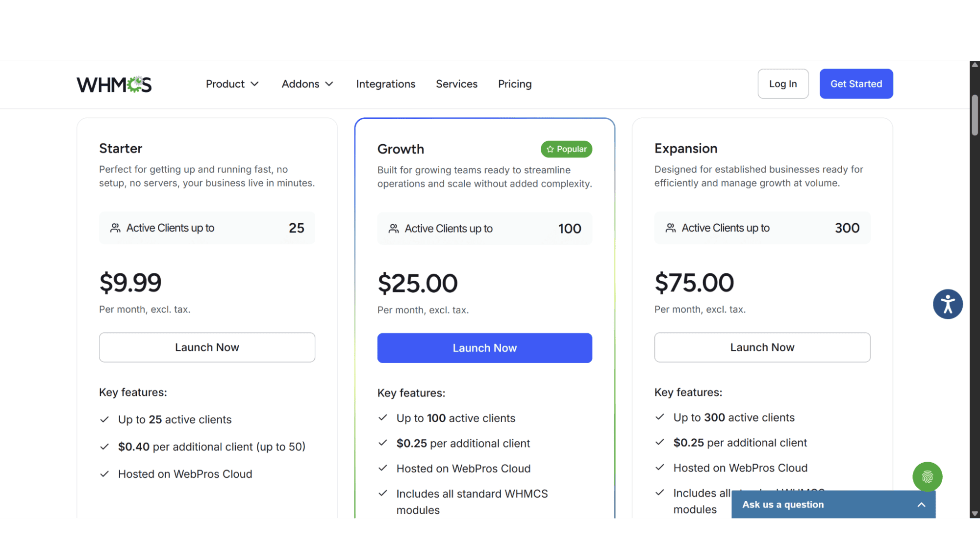
Task: Click the $9.99 price
Action: pyautogui.click(x=130, y=283)
